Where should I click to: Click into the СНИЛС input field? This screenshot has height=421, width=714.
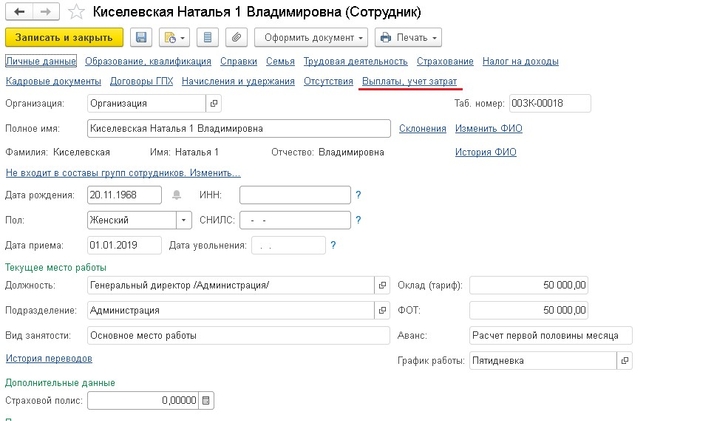[x=295, y=220]
